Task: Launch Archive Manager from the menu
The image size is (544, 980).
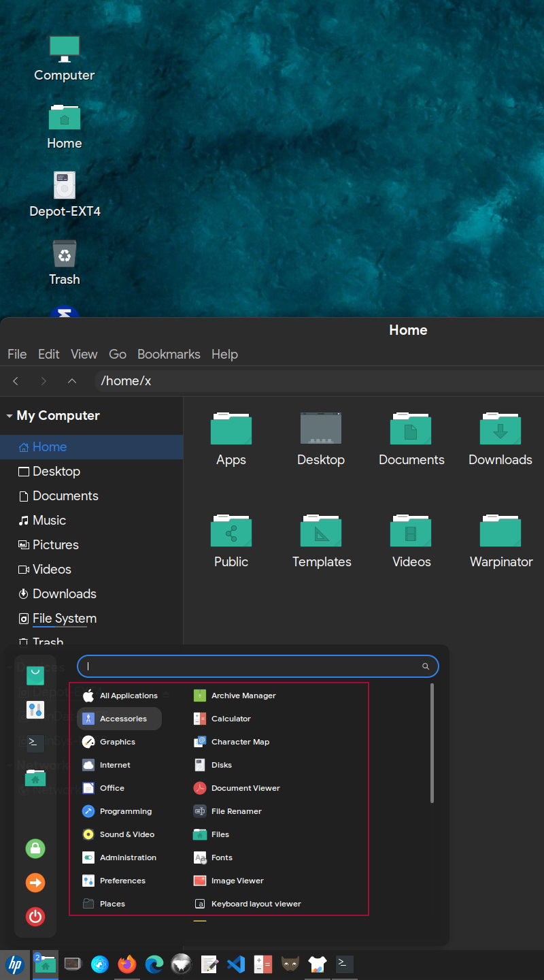Action: (243, 695)
